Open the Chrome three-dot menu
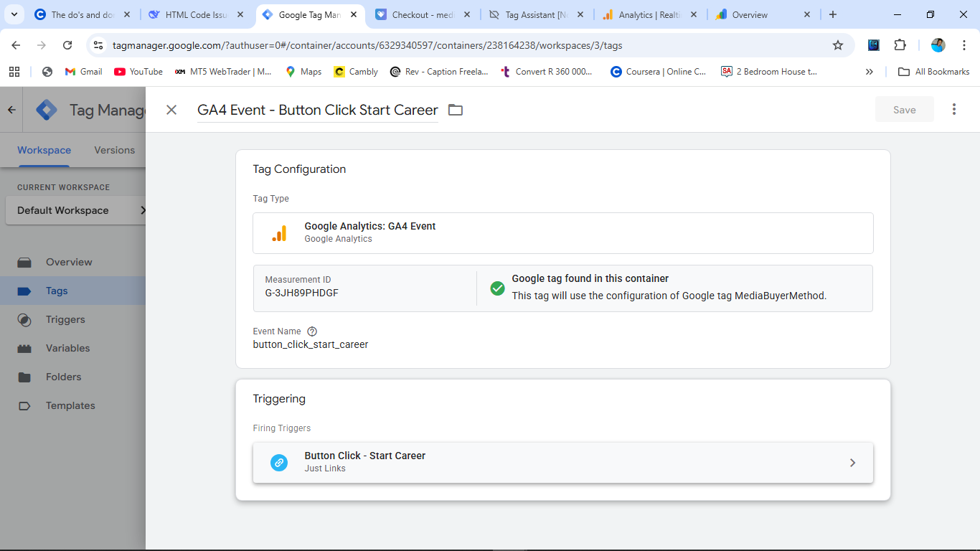Viewport: 980px width, 551px height. (x=964, y=45)
